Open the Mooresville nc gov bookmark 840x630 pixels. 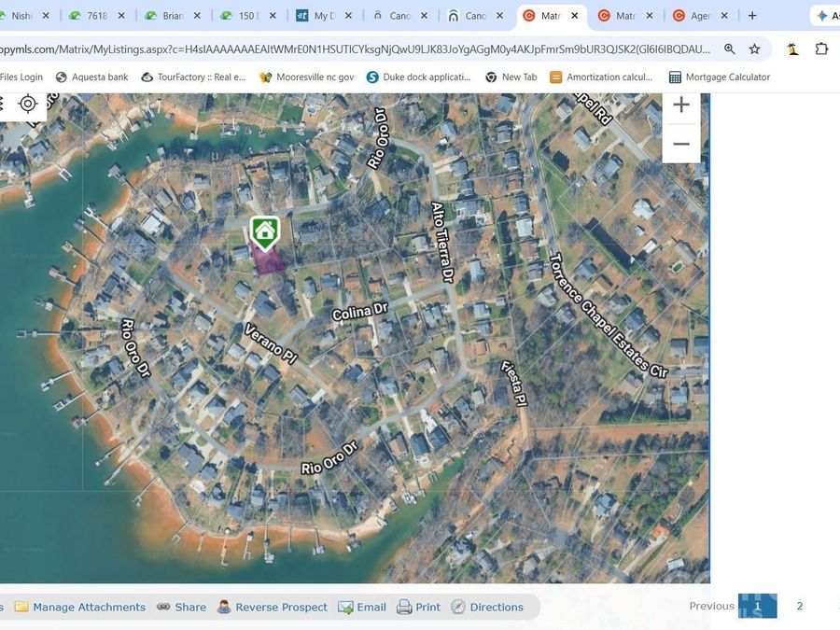pos(306,77)
